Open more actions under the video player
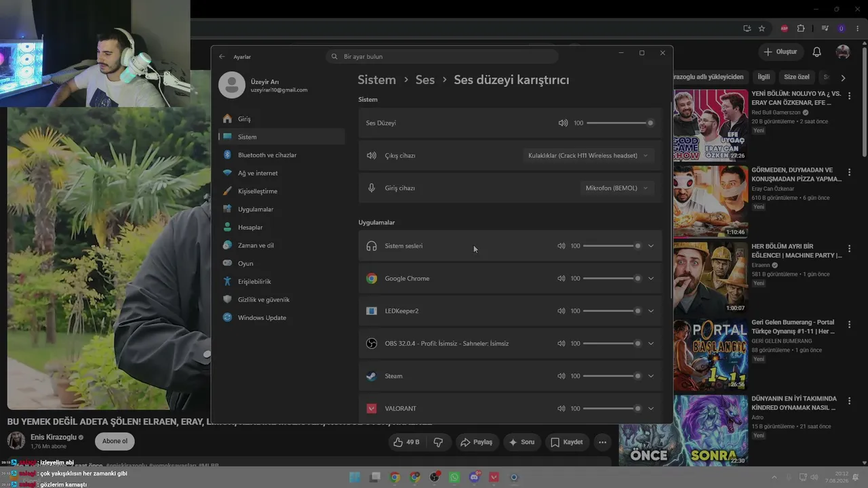 coord(602,442)
